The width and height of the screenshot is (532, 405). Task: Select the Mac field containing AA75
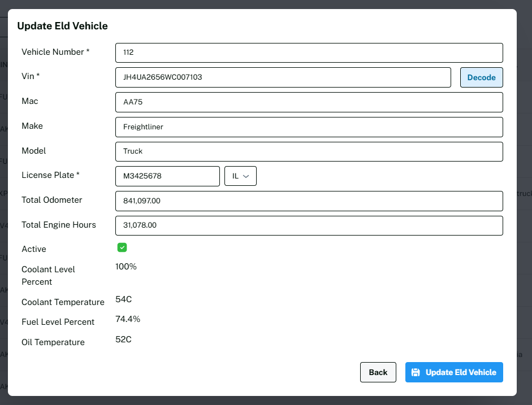coord(309,102)
